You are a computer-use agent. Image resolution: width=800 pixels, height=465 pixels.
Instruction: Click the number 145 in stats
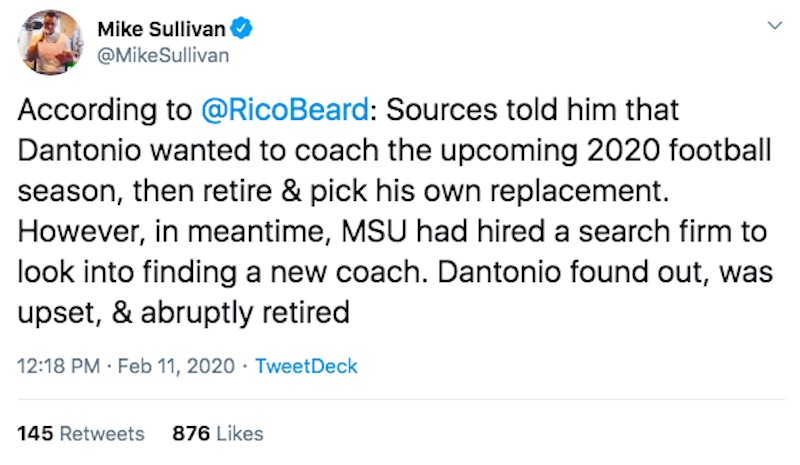[35, 433]
